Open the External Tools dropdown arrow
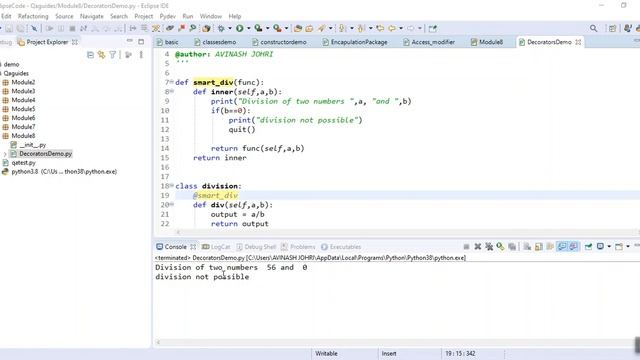 pyautogui.click(x=286, y=28)
